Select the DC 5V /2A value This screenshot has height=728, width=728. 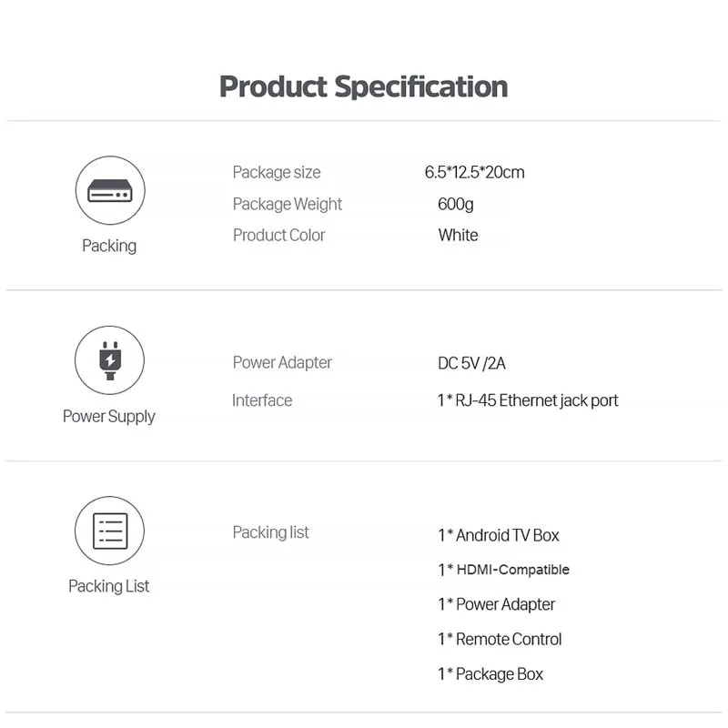[x=471, y=363]
